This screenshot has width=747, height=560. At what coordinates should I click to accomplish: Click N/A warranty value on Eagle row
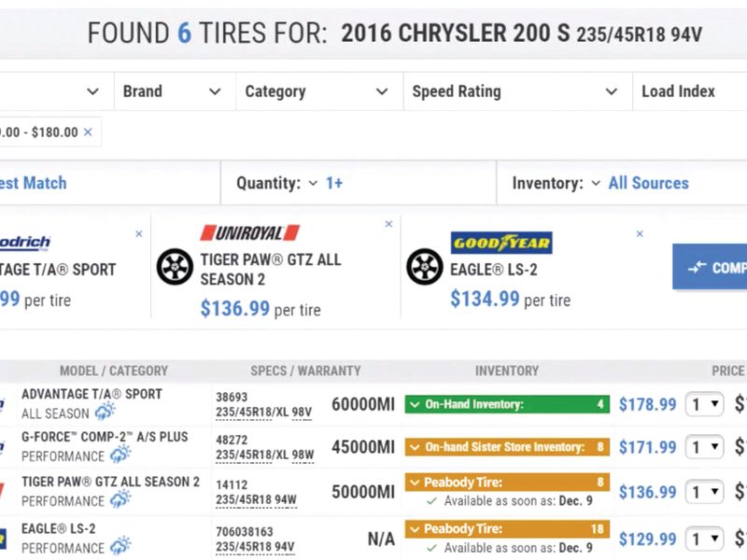[x=381, y=539]
